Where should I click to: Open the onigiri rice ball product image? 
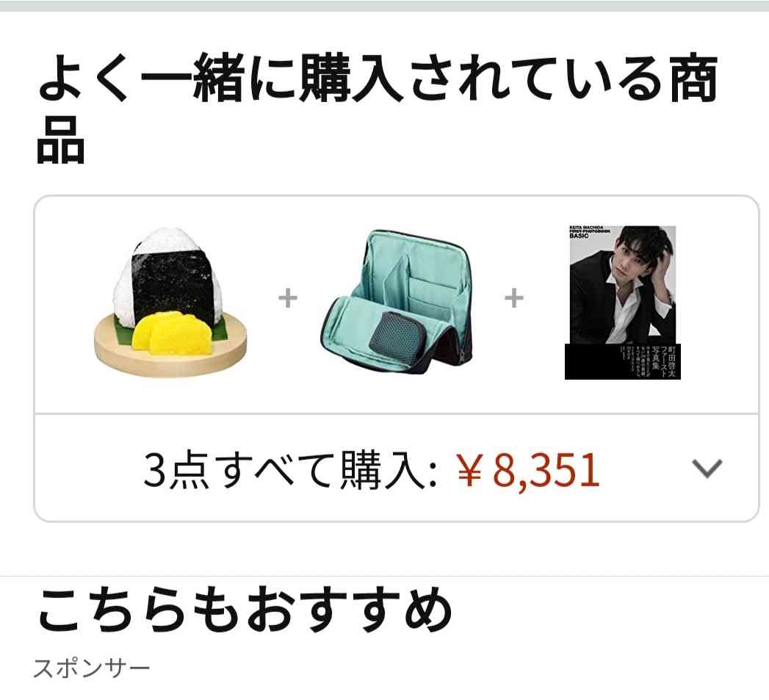click(170, 302)
